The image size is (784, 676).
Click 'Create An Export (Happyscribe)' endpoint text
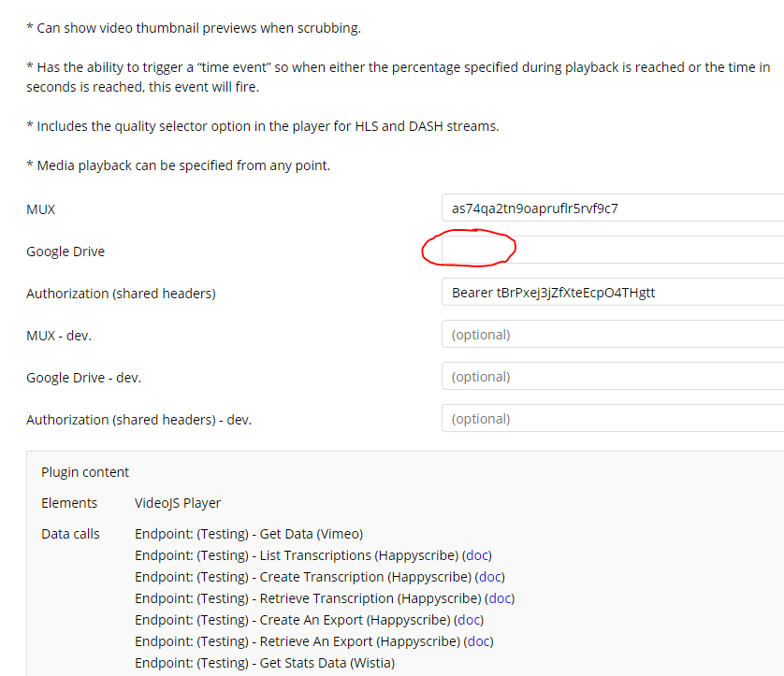pos(355,620)
